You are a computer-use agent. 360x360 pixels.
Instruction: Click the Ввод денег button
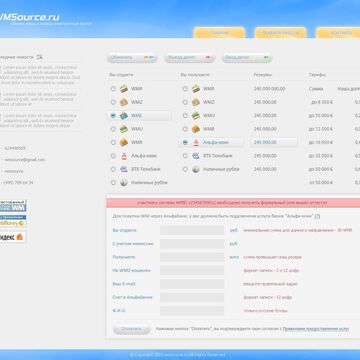click(x=247, y=57)
